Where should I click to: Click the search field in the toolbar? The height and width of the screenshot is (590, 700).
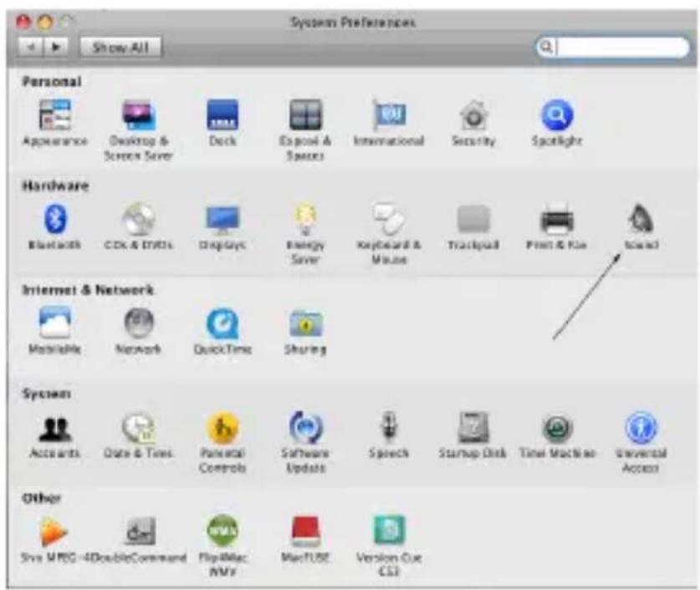point(612,48)
